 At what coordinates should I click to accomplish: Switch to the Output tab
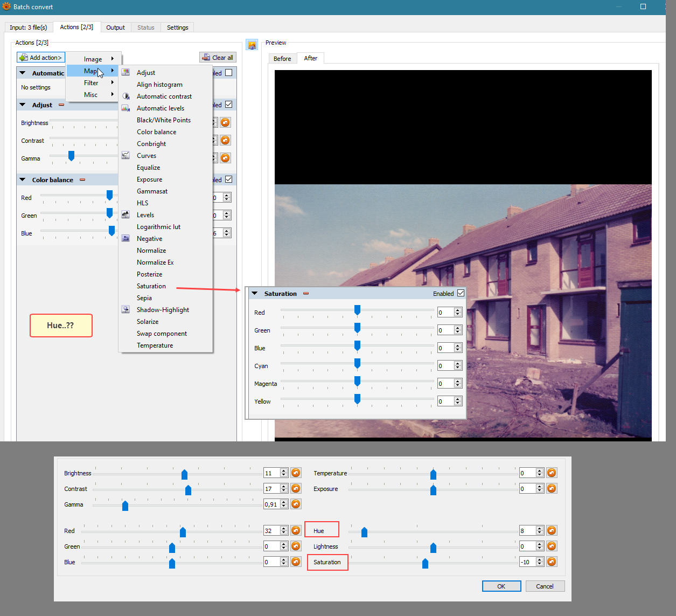click(x=115, y=27)
